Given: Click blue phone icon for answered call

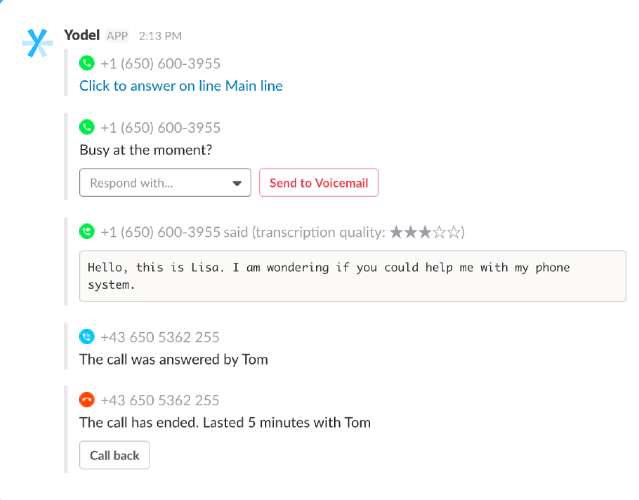Looking at the screenshot, I should (87, 337).
